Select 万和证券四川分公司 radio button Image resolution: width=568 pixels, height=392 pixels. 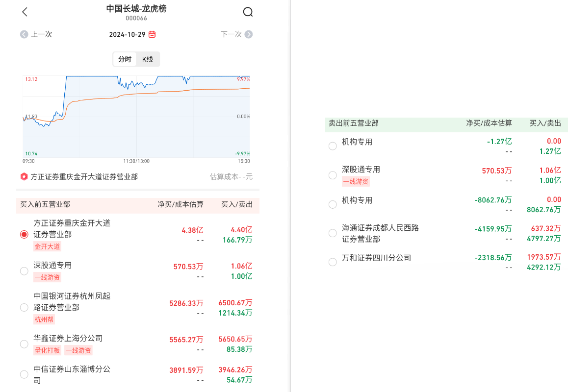(x=333, y=262)
